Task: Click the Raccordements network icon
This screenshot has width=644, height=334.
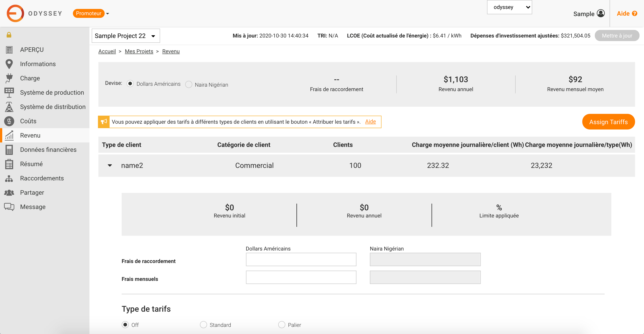Action: pos(9,178)
